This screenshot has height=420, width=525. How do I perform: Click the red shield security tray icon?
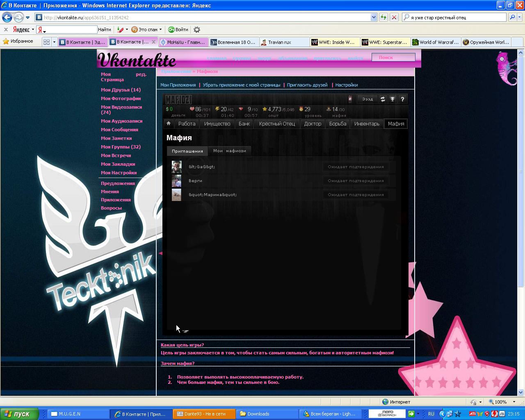pyautogui.click(x=487, y=414)
